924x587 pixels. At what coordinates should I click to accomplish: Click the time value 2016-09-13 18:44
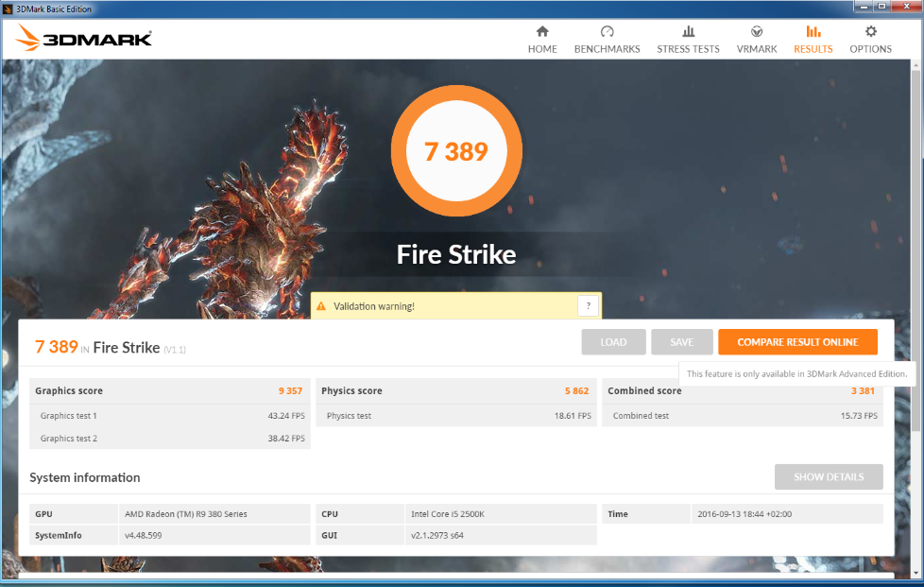(x=744, y=514)
